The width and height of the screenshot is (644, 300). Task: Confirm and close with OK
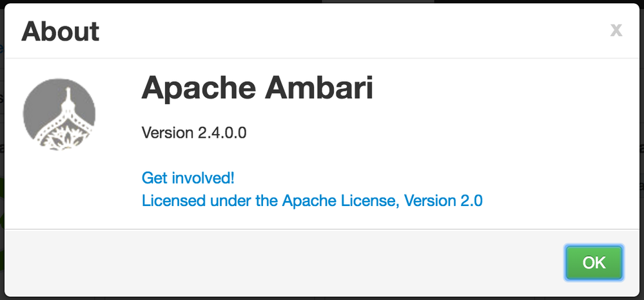click(594, 263)
